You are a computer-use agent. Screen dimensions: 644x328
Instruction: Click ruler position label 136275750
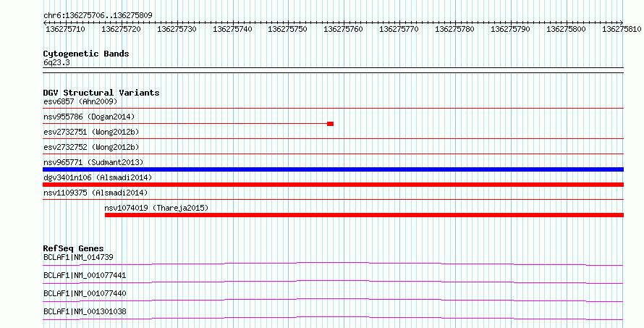(x=287, y=29)
